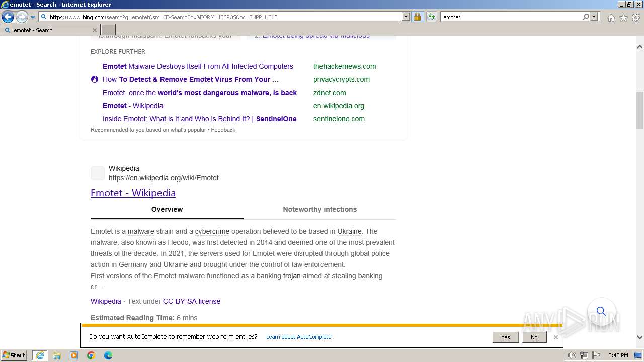Screen dimensions: 644x362
Task: Follow the 'malware' link in the snippet
Action: (141, 231)
